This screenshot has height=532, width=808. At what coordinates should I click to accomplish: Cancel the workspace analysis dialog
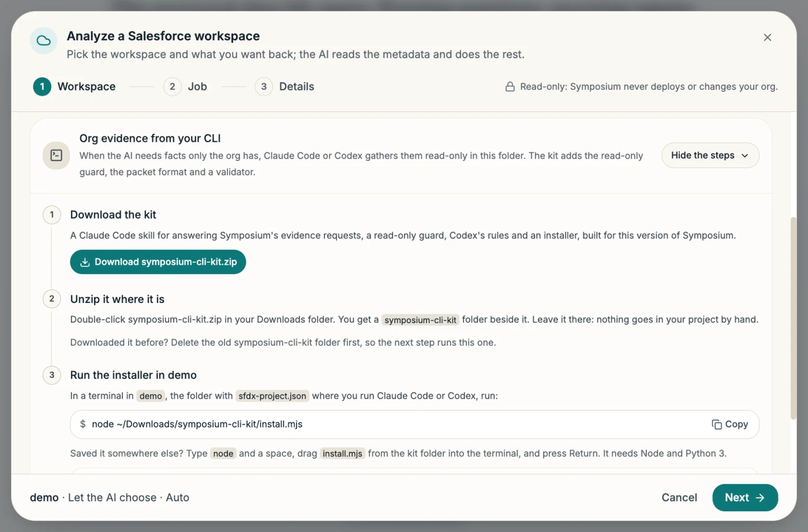(x=679, y=497)
